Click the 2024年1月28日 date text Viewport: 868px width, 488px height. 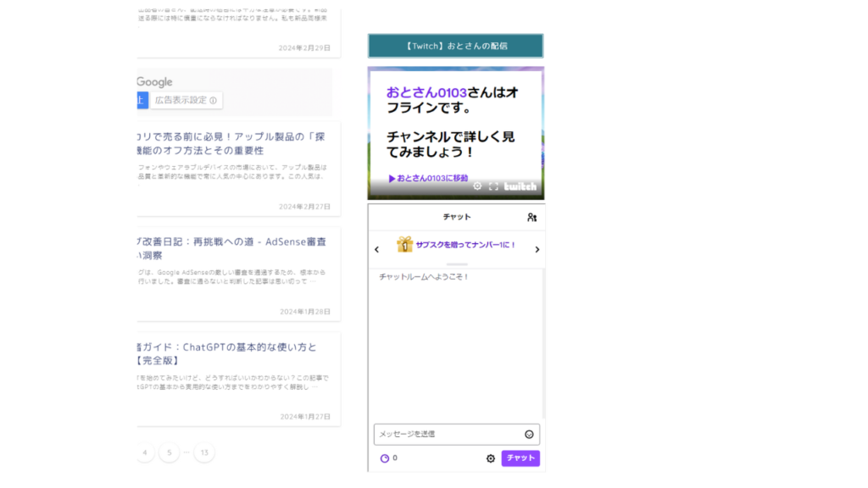click(305, 312)
